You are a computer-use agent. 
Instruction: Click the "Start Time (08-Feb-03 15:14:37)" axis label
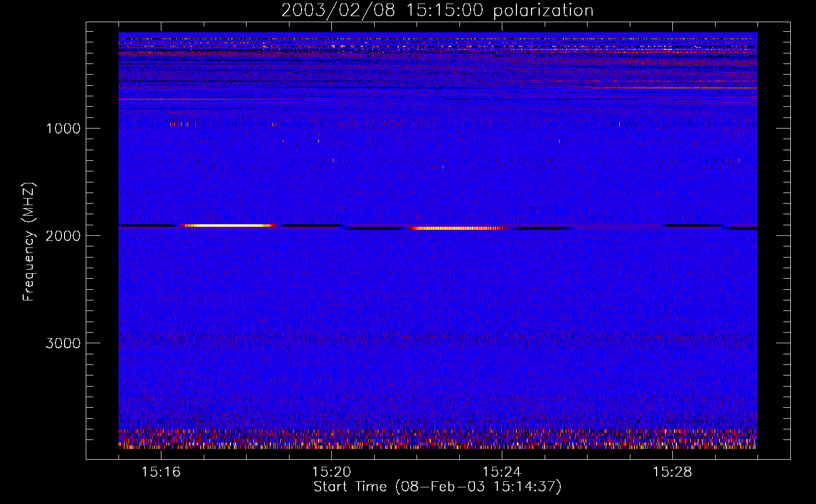437,487
